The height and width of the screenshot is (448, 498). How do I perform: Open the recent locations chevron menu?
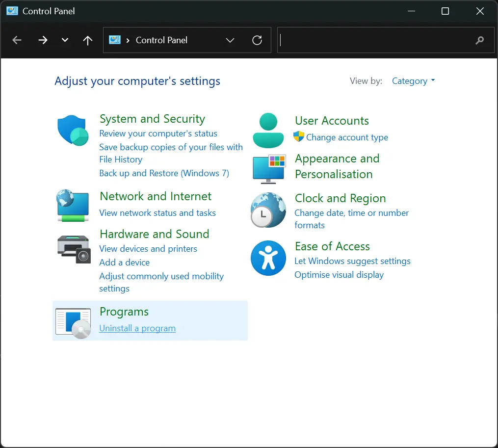pyautogui.click(x=65, y=40)
